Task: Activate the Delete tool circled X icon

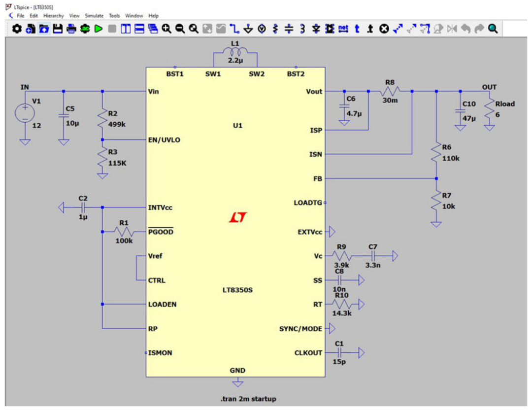Action: point(384,29)
